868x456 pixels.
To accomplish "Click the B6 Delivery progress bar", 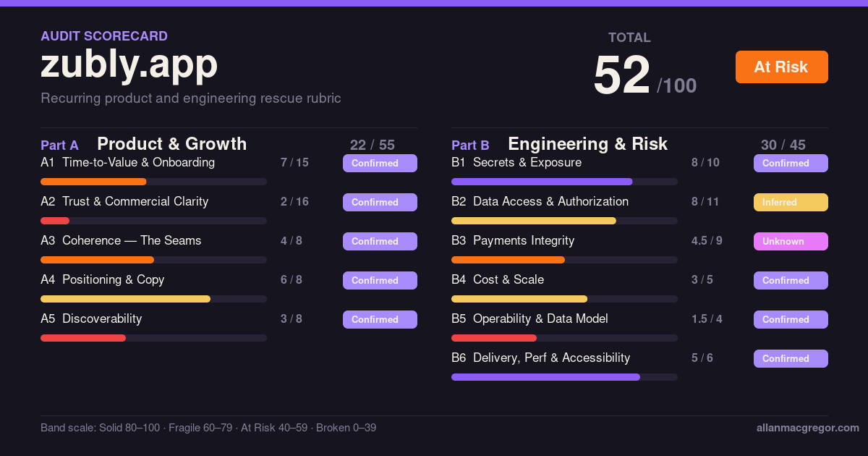I will [545, 377].
